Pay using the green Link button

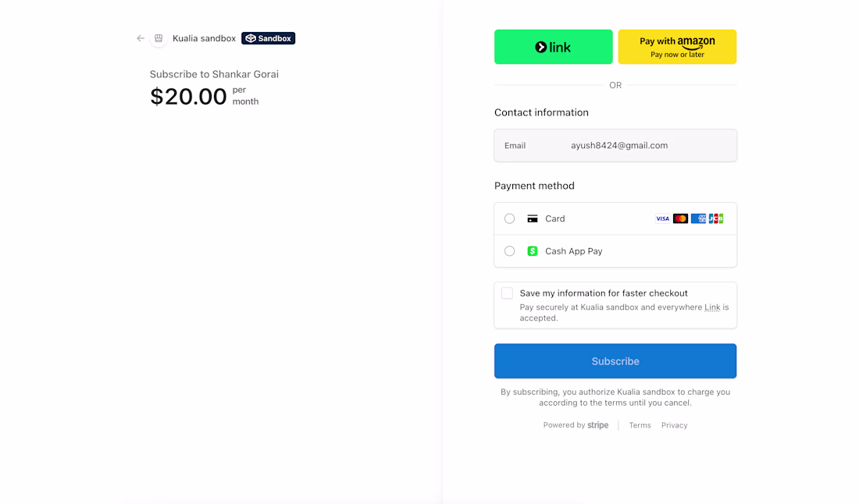(553, 47)
